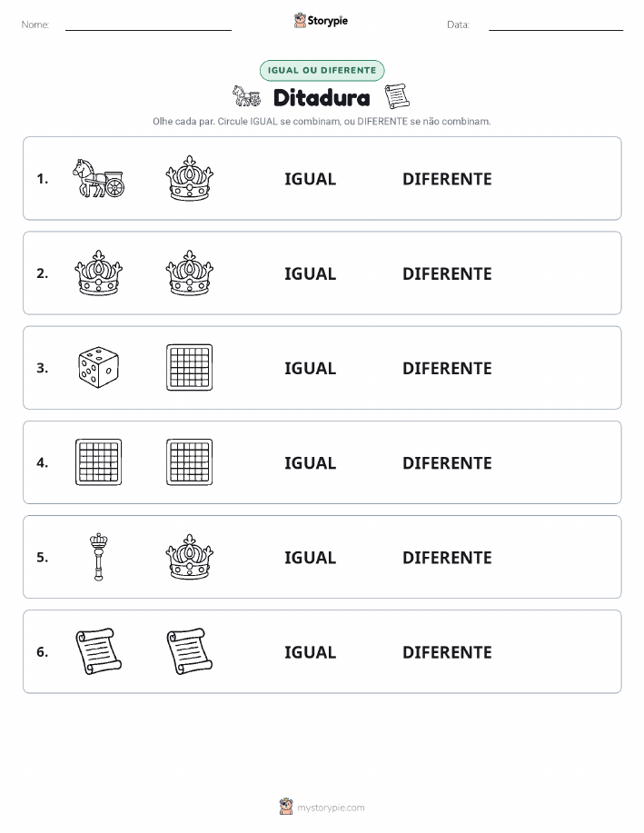Choose DIFERENTE in row 5
The image size is (644, 833).
pos(447,557)
